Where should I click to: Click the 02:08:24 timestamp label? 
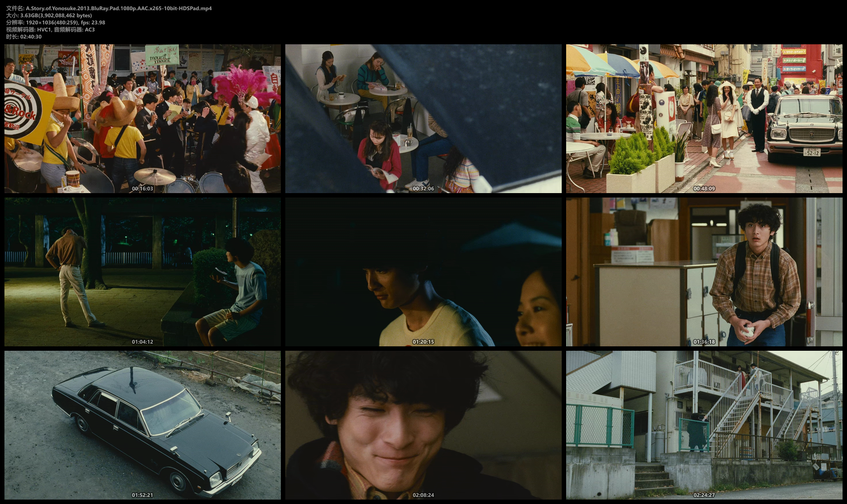click(423, 495)
